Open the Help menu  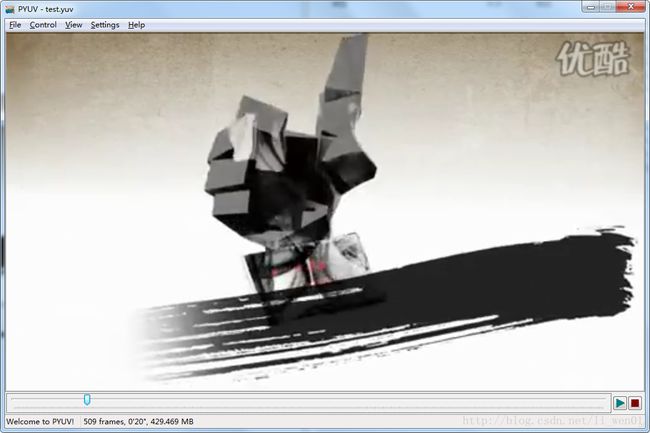[x=136, y=25]
